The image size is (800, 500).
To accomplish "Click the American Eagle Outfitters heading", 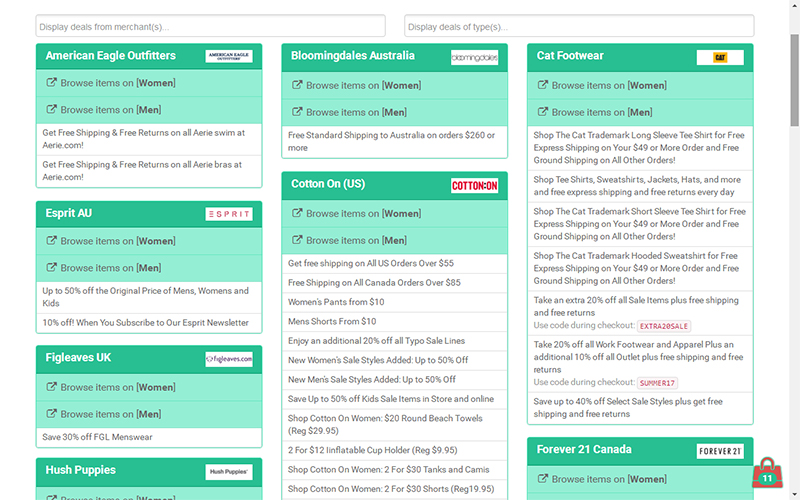I will (110, 56).
